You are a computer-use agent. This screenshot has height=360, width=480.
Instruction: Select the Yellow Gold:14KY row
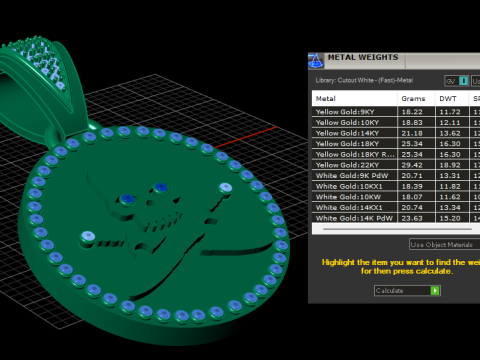[396, 133]
